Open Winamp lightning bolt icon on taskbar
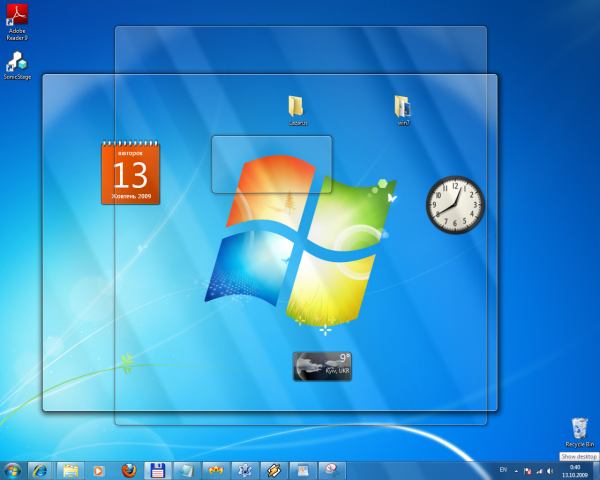The image size is (600, 480). (274, 470)
